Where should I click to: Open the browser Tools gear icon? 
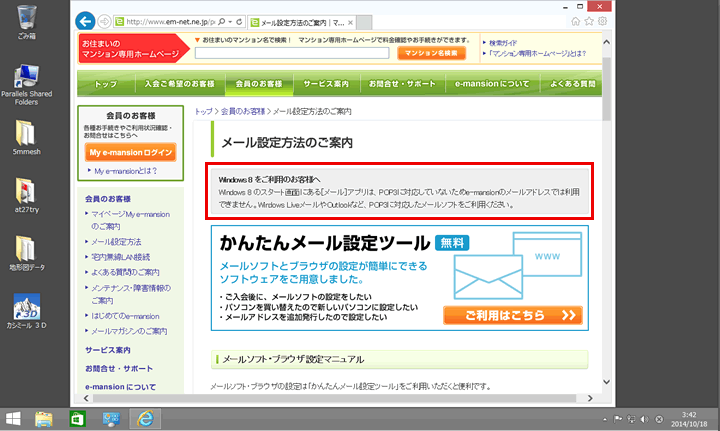[x=602, y=21]
